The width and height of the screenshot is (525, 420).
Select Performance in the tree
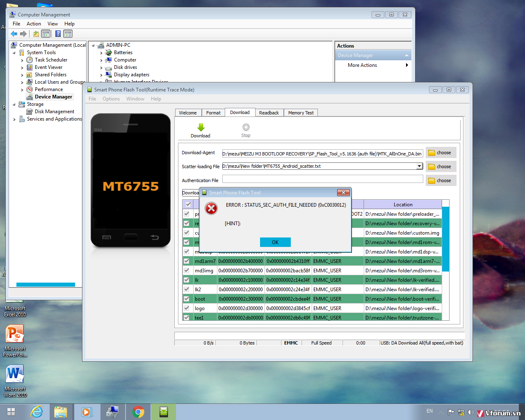click(x=49, y=89)
